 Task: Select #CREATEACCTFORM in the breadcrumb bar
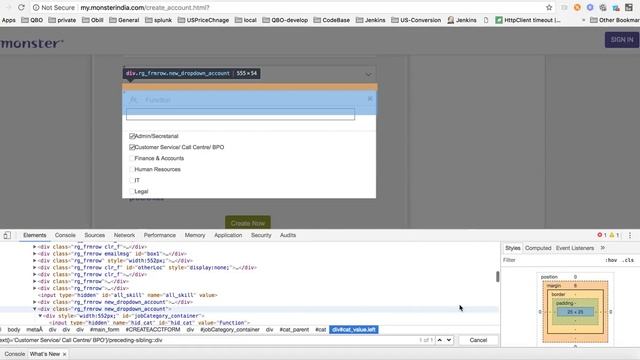point(153,329)
